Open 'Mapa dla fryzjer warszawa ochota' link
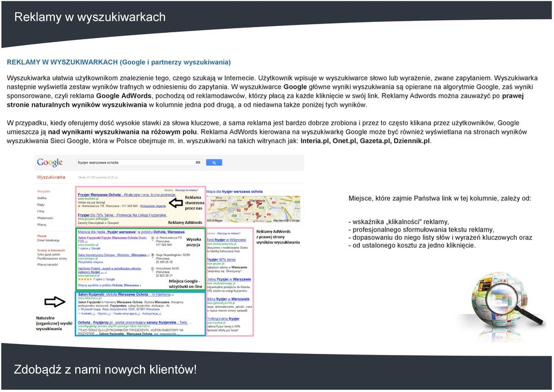554x392 pixels. click(235, 192)
